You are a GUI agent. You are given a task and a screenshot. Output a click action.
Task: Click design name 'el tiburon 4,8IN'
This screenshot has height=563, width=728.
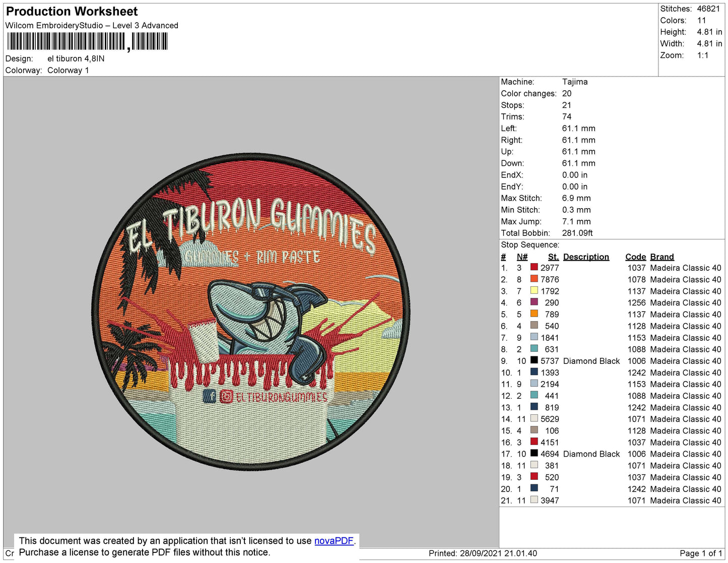(x=76, y=58)
